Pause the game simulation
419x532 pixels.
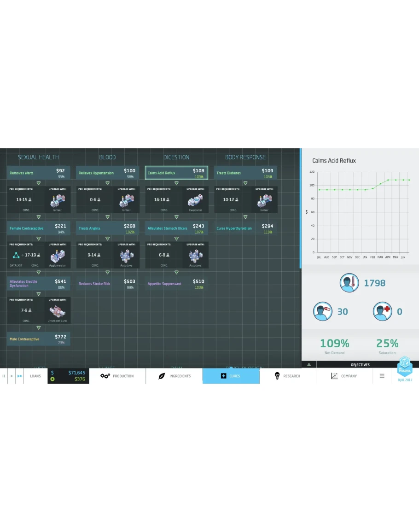point(4,376)
